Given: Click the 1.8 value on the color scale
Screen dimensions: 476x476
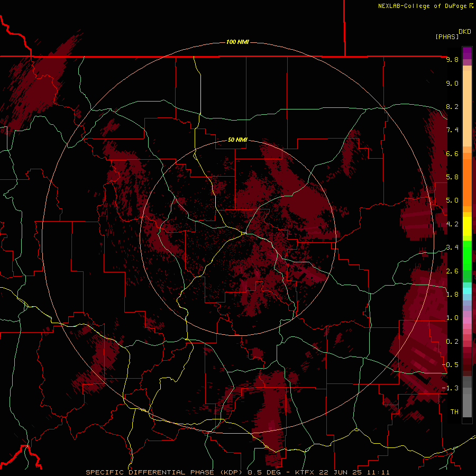Looking at the screenshot, I should coord(452,295).
